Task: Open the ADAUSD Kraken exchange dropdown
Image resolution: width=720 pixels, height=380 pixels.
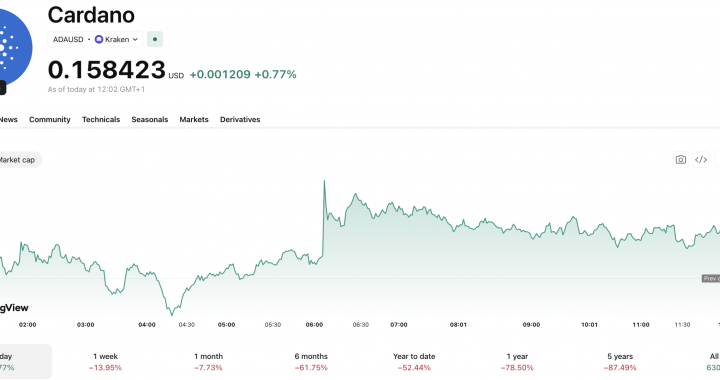Action: click(x=95, y=39)
